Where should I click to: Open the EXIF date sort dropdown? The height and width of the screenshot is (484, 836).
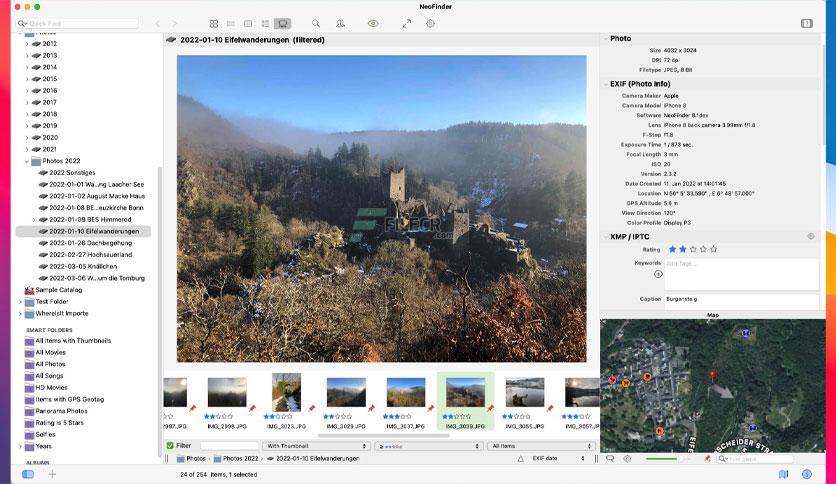point(557,458)
